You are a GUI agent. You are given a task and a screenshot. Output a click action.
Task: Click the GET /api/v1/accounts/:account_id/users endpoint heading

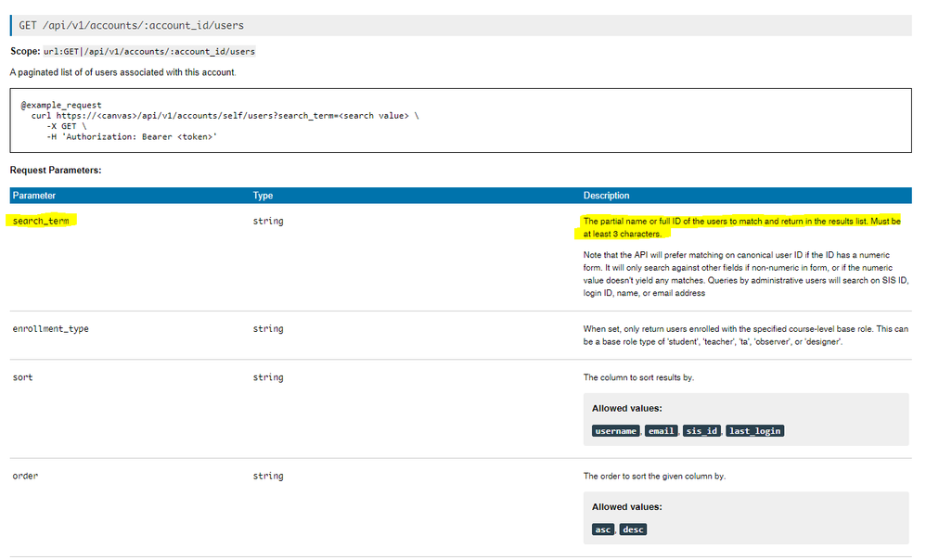132,25
